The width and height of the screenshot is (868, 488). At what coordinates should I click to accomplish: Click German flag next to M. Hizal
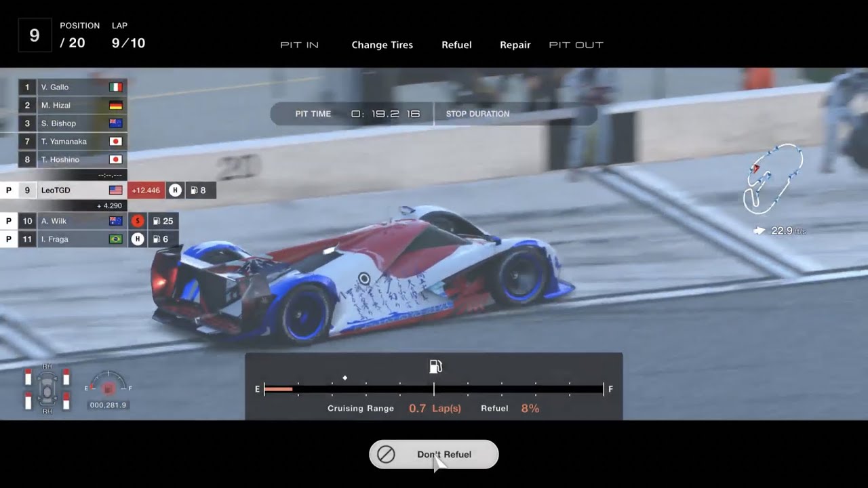(x=116, y=105)
